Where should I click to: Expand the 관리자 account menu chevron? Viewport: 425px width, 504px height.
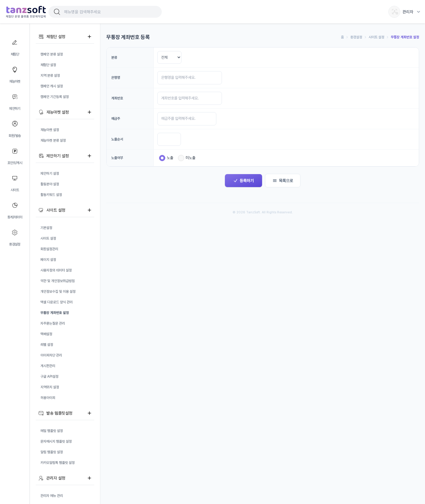coord(419,12)
